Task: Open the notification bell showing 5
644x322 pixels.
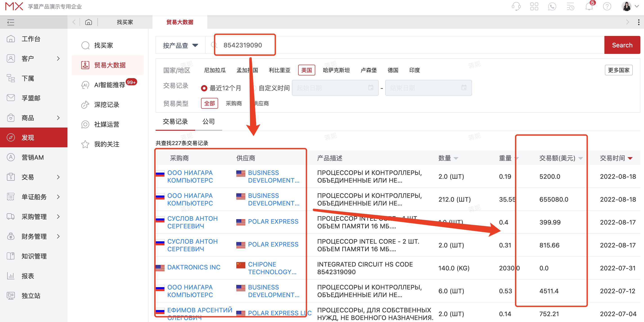Action: [589, 7]
